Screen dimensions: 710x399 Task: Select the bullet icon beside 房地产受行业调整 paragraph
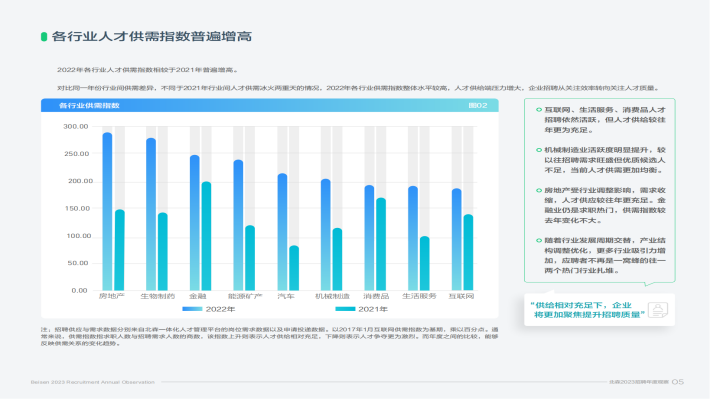pyautogui.click(x=538, y=190)
